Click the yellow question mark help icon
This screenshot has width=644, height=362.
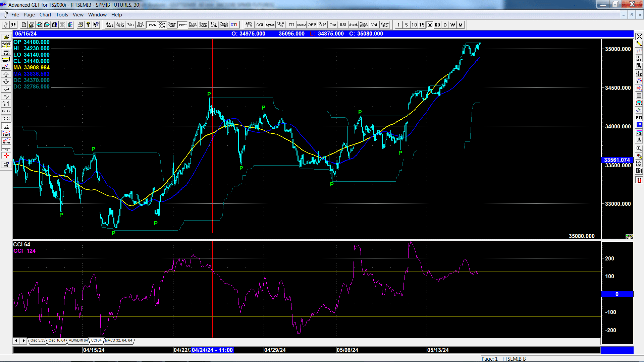coord(88,25)
